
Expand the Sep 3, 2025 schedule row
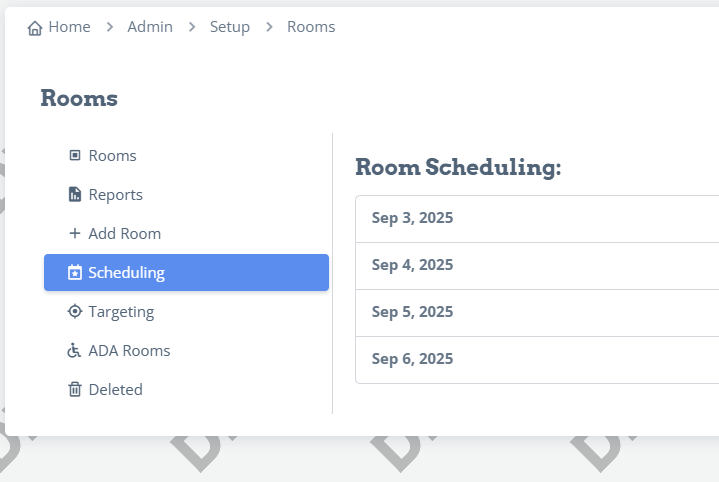(537, 219)
